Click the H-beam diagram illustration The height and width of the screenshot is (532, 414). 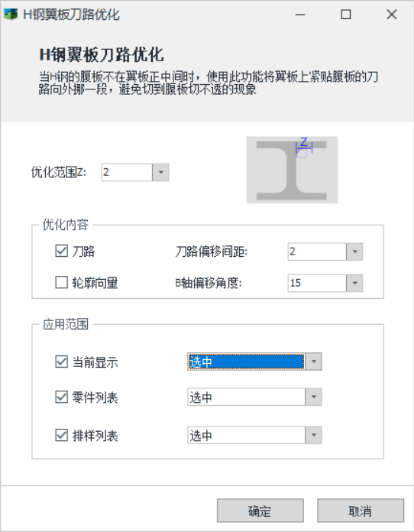(292, 170)
